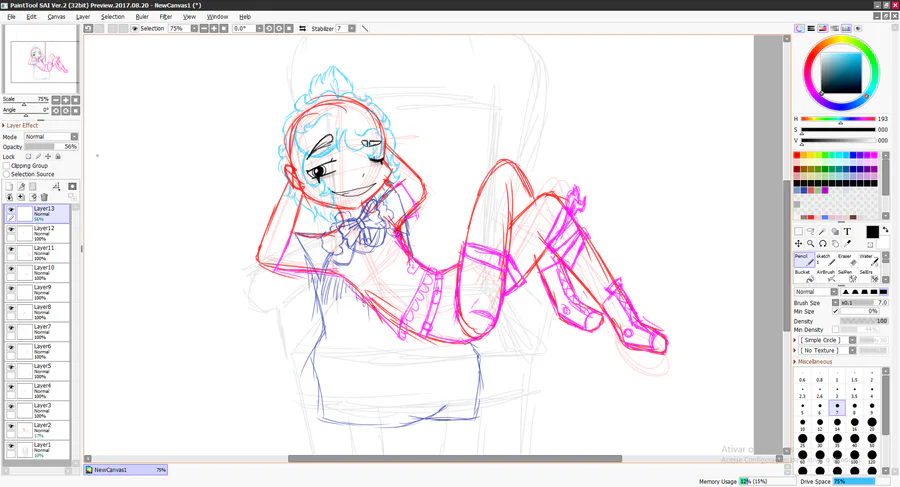Show the color wheel panel icon

point(799,28)
